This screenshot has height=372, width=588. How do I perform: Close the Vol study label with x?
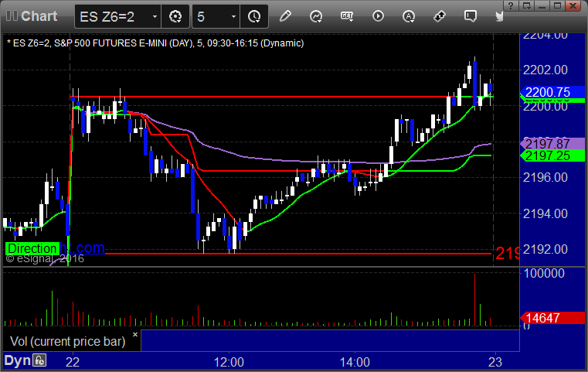[x=135, y=334]
